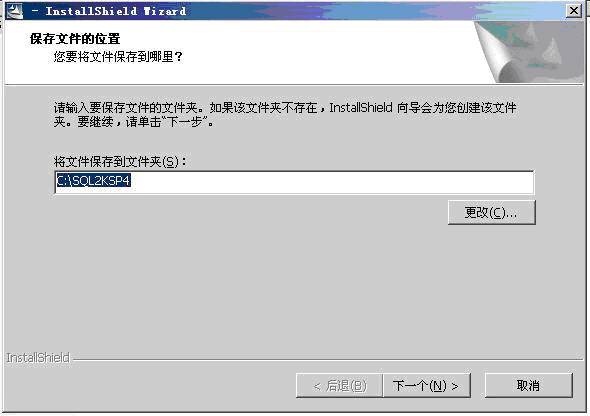
Task: Go back using the 后退(B) button
Action: click(339, 386)
